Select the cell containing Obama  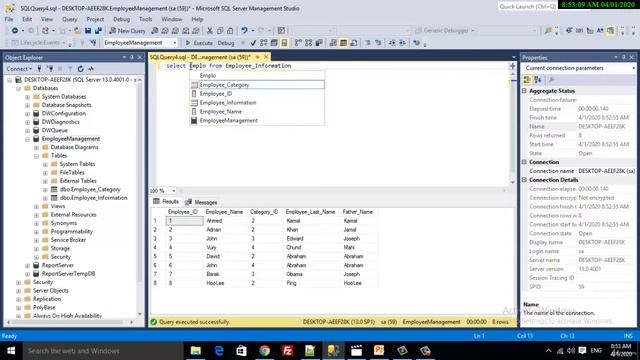tap(311, 274)
